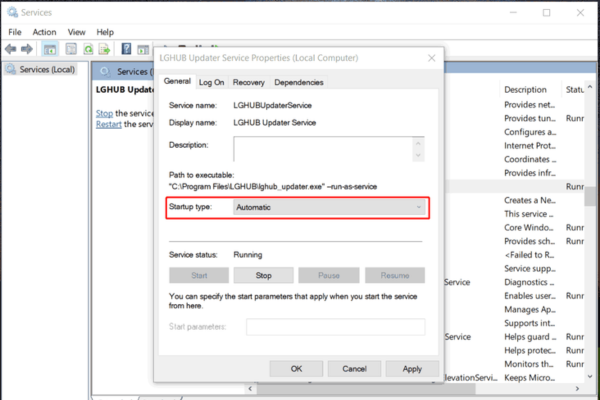
Task: Maximize the Services window
Action: point(546,13)
